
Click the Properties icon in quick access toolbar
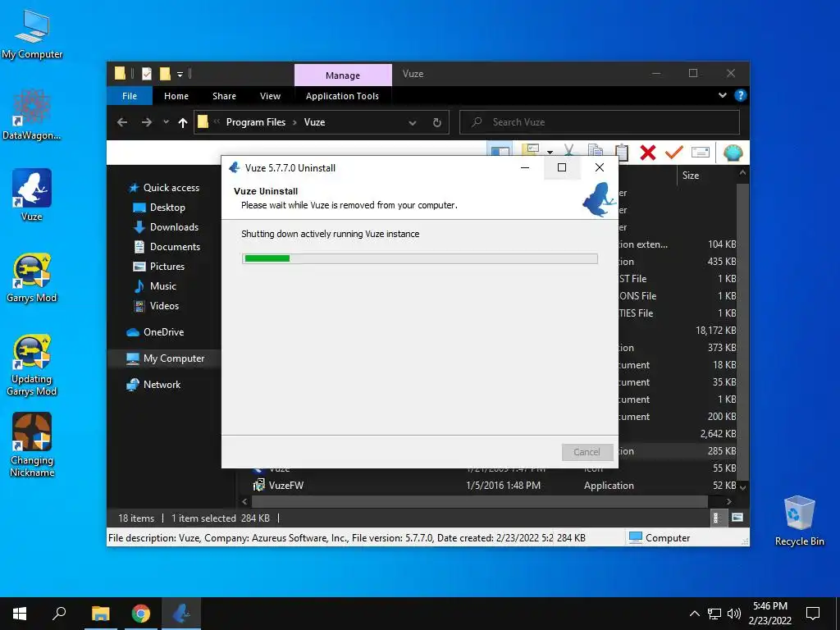pos(146,73)
